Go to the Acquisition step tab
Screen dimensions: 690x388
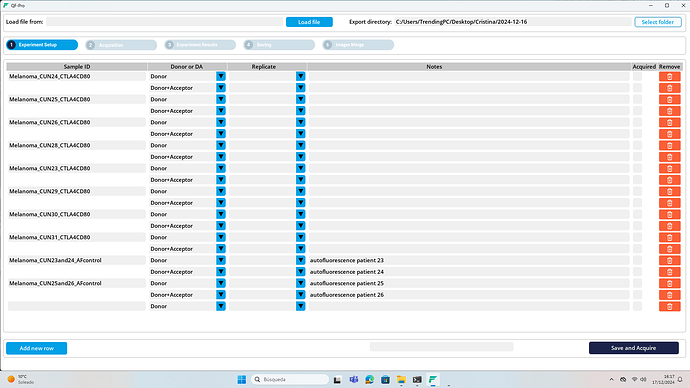pos(121,45)
